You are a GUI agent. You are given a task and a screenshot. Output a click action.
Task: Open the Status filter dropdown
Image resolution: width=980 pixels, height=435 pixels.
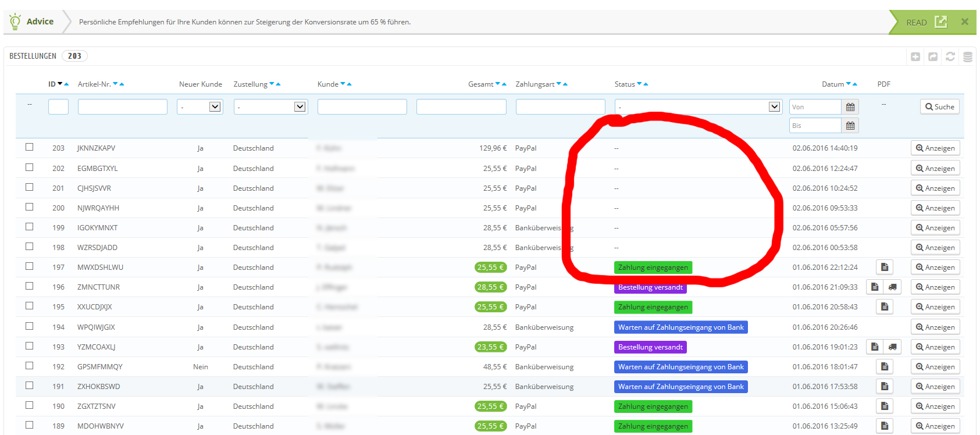[x=698, y=107]
